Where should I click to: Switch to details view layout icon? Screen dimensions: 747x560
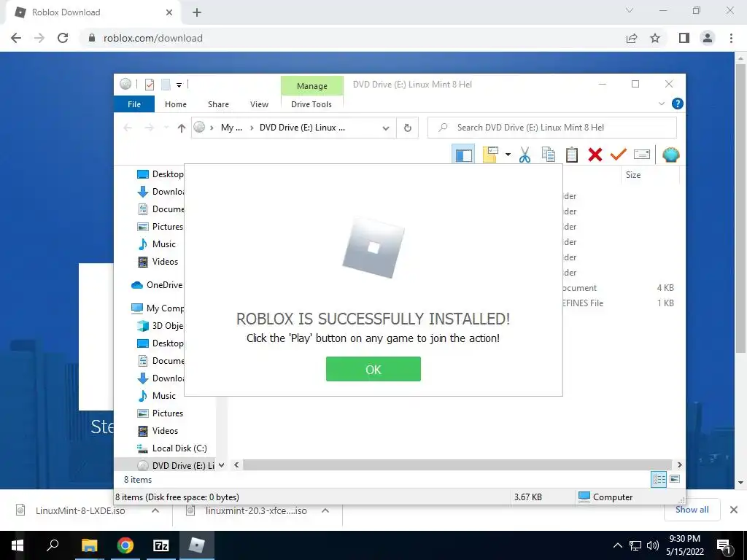point(659,479)
